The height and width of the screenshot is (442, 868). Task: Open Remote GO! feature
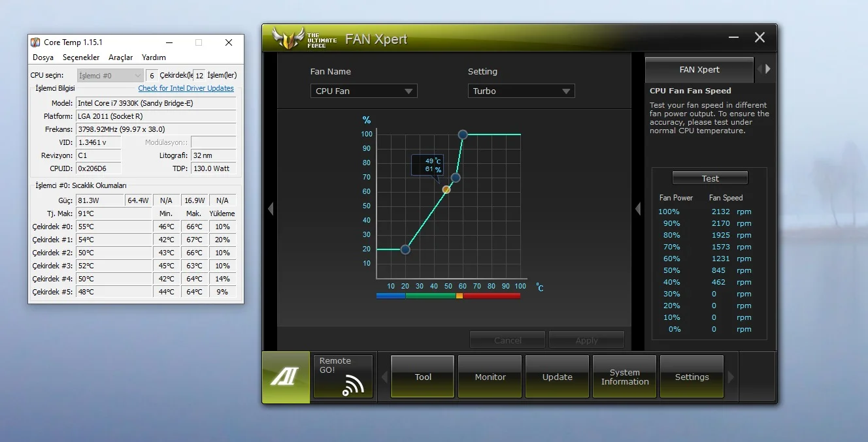[x=343, y=376]
